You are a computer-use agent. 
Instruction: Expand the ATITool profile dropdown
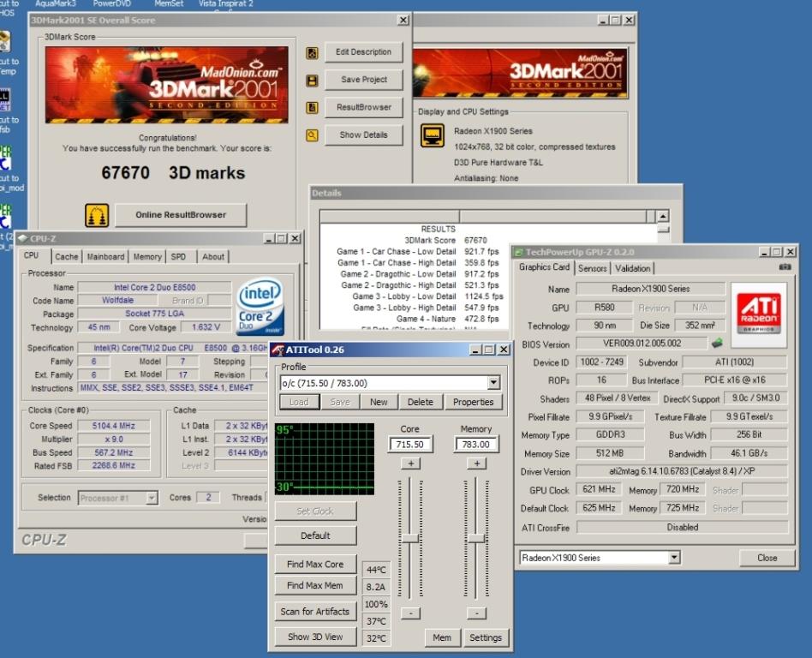[x=493, y=383]
